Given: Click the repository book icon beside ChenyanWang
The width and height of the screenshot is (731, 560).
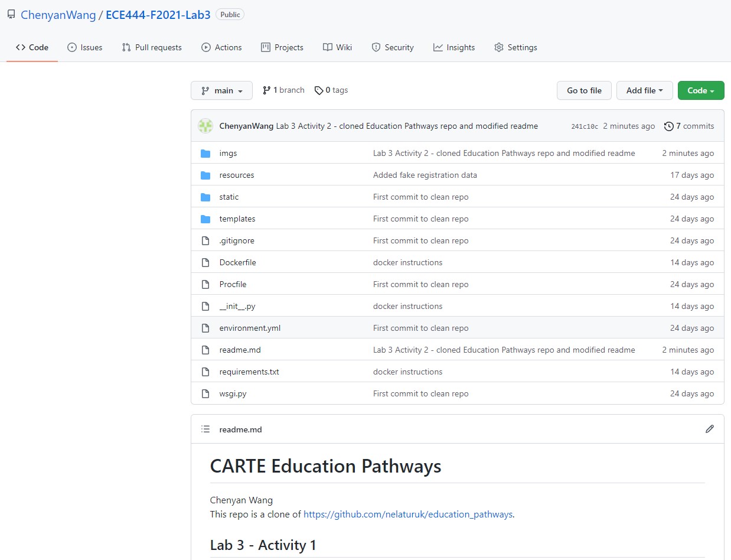Looking at the screenshot, I should [11, 15].
